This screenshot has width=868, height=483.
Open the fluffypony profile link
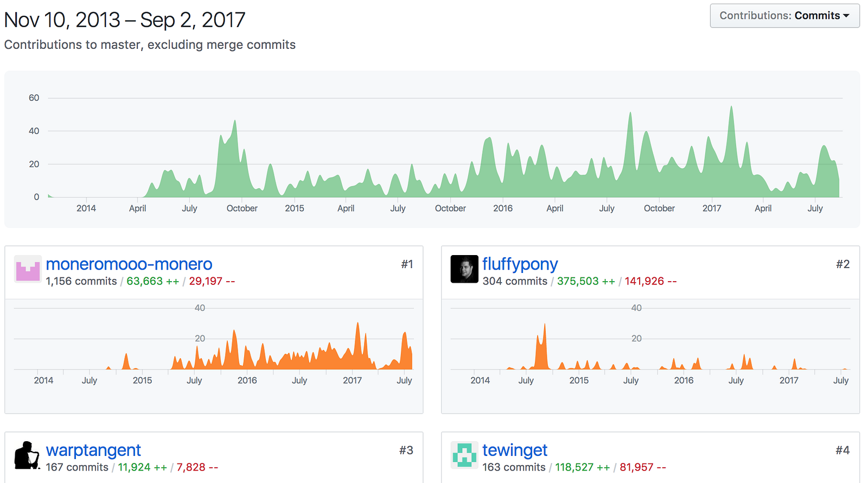pos(520,264)
